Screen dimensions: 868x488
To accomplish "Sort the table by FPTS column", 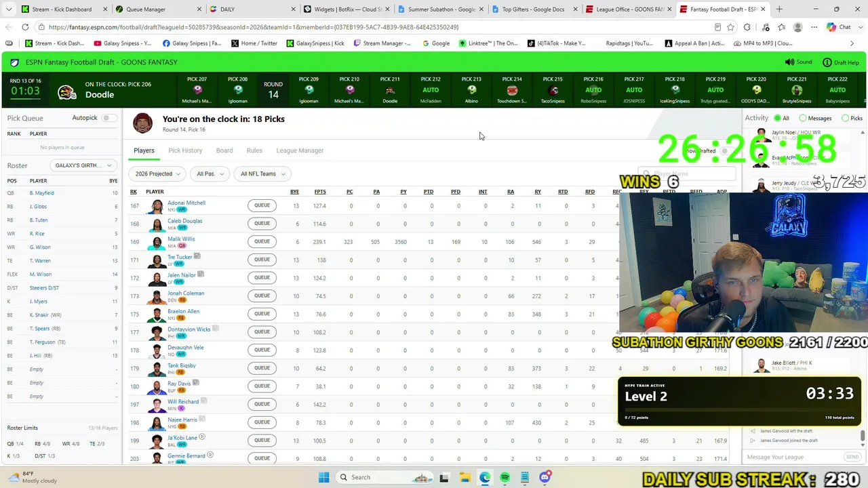I will (x=320, y=192).
